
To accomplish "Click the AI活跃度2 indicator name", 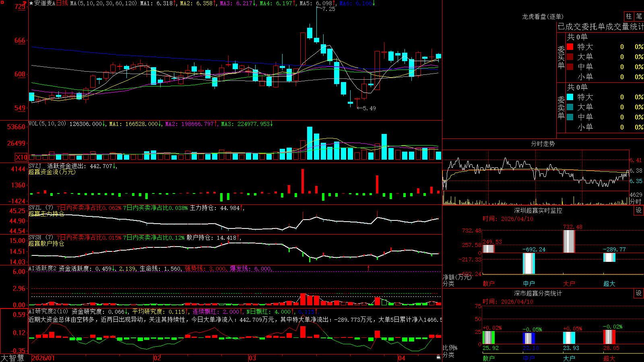I will pyautogui.click(x=42, y=268).
